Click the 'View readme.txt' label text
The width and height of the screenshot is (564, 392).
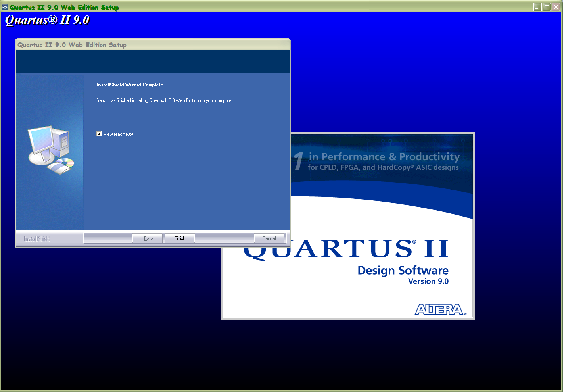pos(118,134)
